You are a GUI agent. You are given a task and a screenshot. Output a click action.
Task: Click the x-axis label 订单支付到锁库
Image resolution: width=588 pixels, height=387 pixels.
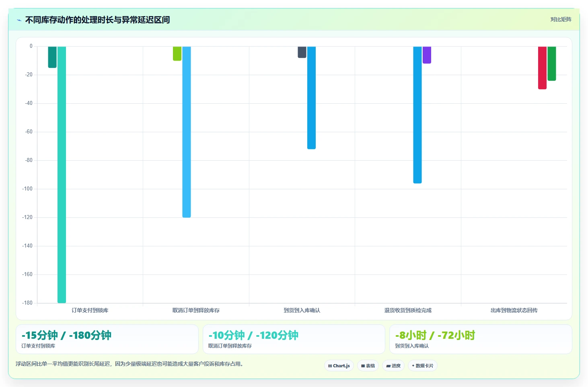tap(90, 310)
